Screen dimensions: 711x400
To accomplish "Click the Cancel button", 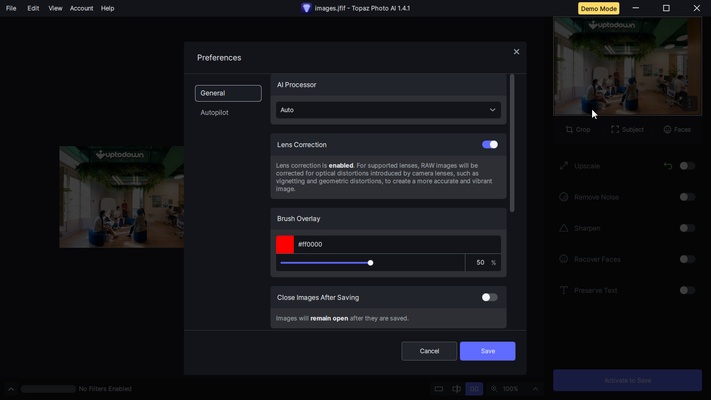I will coord(429,351).
